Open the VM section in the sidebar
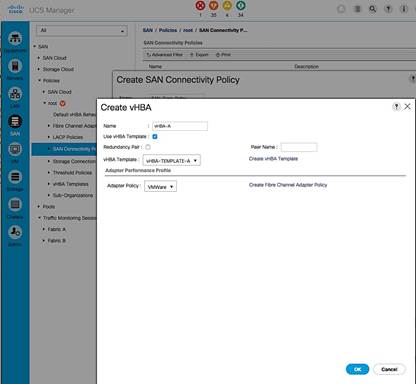 [15, 149]
